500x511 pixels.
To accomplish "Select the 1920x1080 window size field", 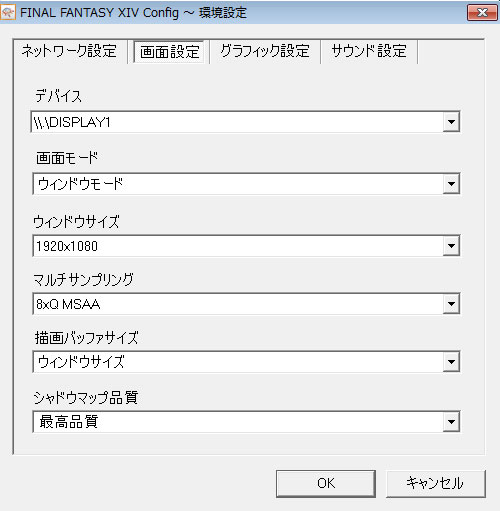I will (x=246, y=246).
